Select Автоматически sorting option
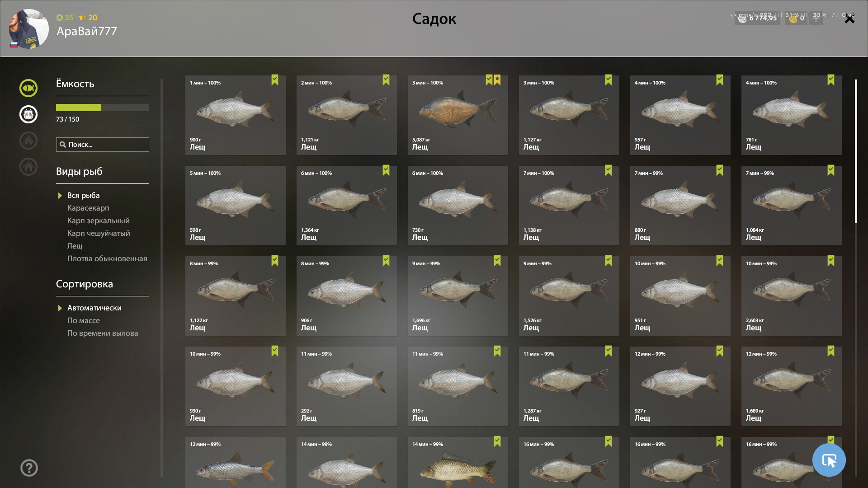Image resolution: width=868 pixels, height=488 pixels. pyautogui.click(x=94, y=308)
